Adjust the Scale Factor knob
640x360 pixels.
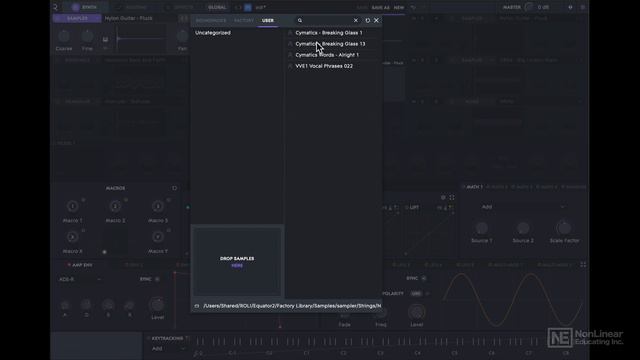tap(564, 228)
